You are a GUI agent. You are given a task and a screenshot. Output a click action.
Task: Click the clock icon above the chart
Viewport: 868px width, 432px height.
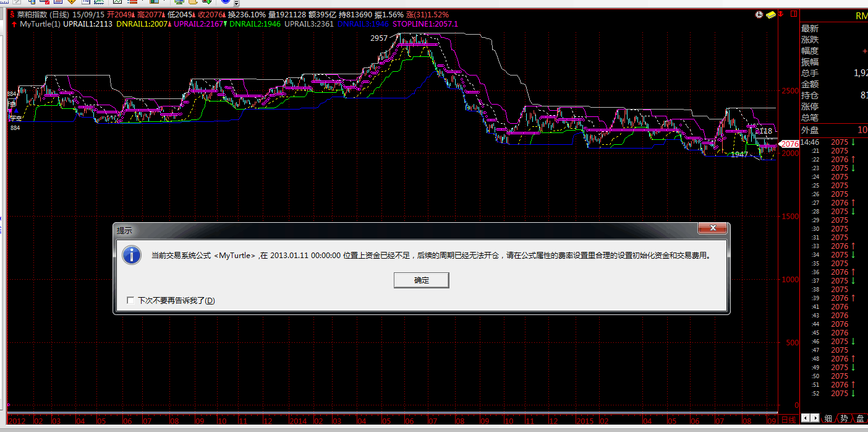click(x=759, y=14)
